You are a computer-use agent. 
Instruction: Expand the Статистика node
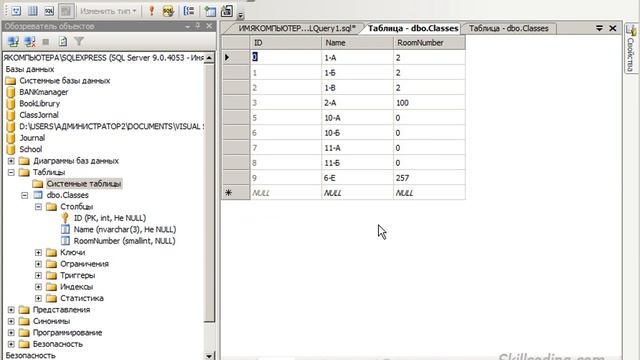point(38,298)
